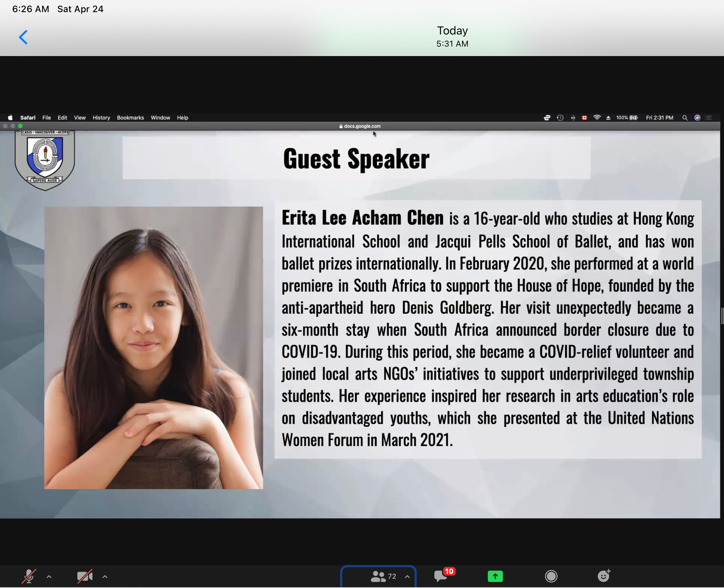This screenshot has width=724, height=588.
Task: Click the green share screen button
Action: (x=495, y=576)
